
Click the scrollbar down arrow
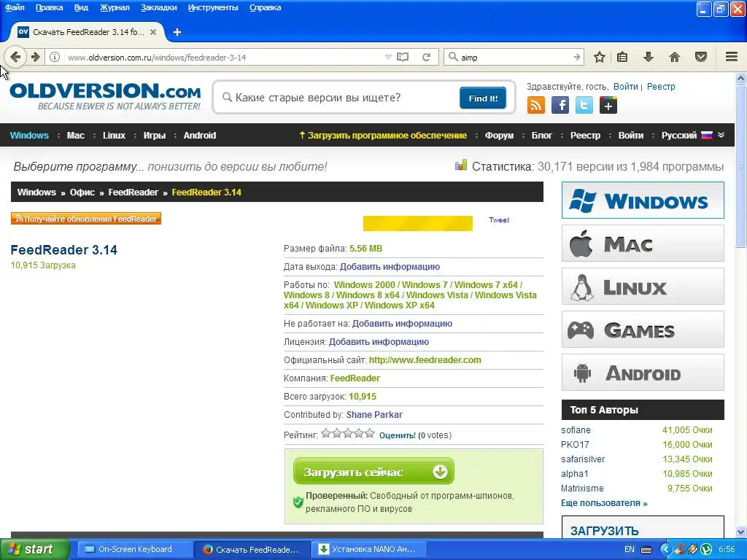(x=740, y=532)
